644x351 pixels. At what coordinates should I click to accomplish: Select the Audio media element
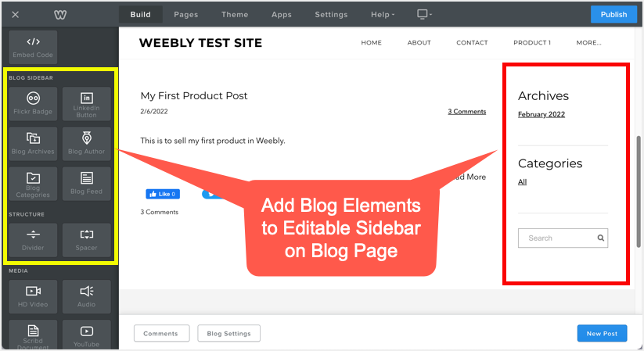point(86,295)
